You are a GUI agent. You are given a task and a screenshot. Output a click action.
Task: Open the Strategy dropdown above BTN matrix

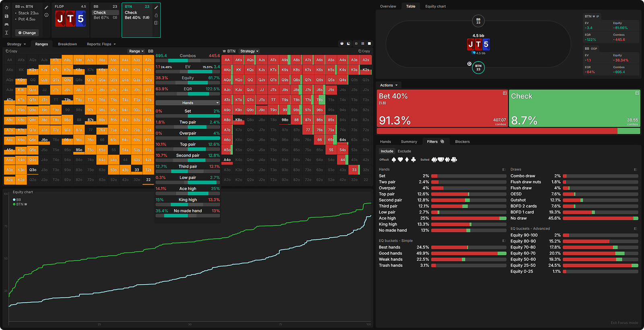pos(249,51)
